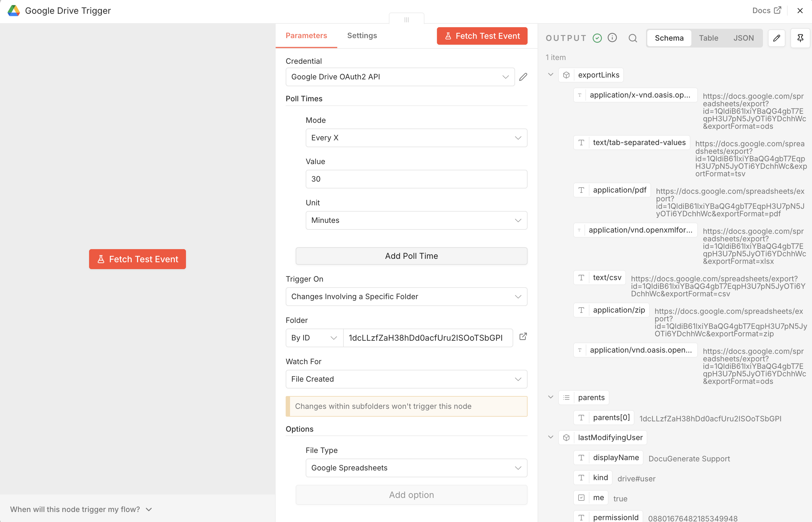Image resolution: width=812 pixels, height=522 pixels.
Task: Select the lastModifyingUser schema field
Action: 603,438
